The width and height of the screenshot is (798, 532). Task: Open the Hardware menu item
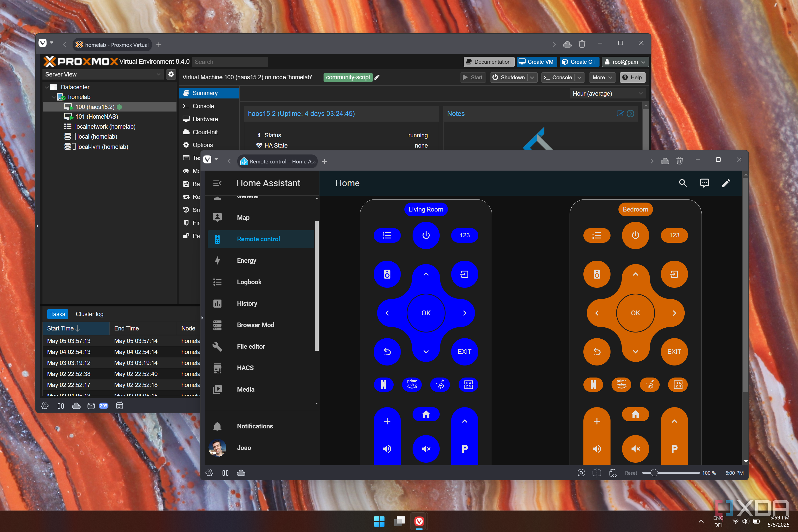(205, 119)
